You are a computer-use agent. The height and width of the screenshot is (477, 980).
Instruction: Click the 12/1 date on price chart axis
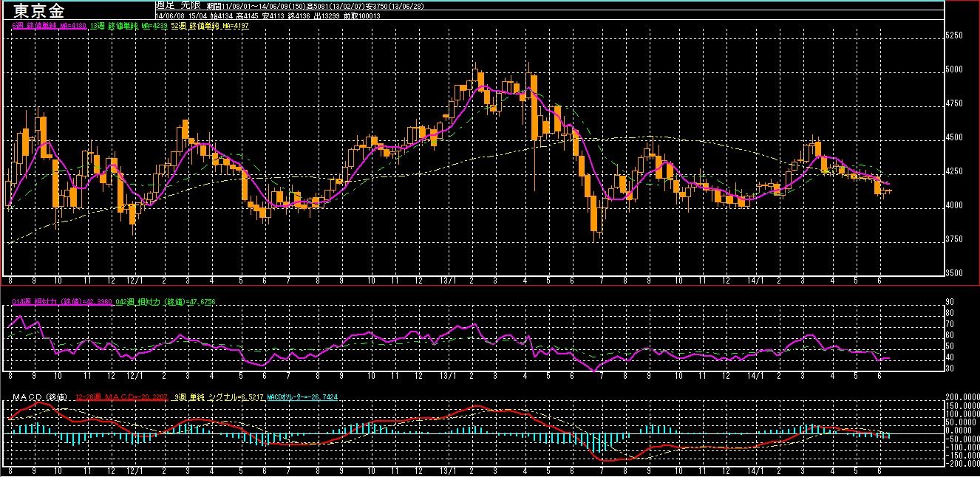point(135,281)
